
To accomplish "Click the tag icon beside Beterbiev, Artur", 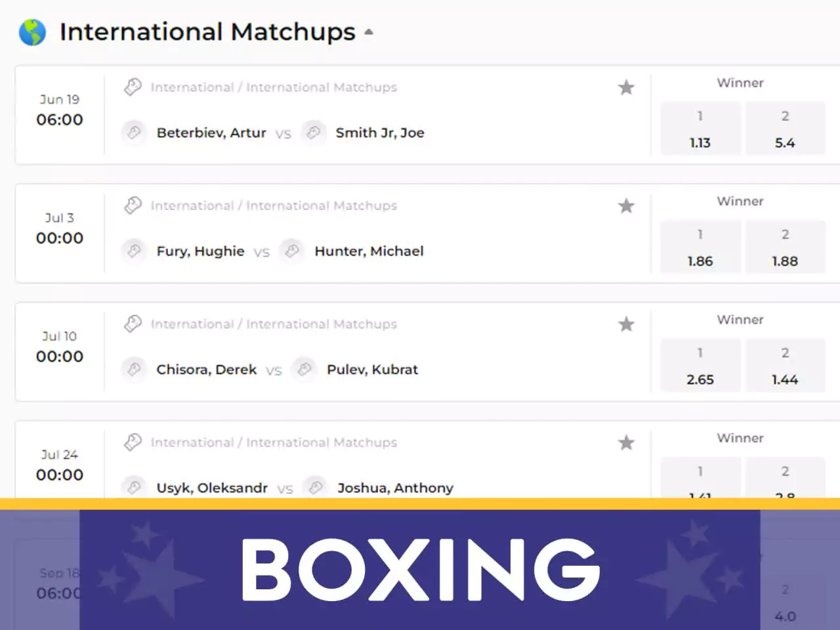I will 135,133.
